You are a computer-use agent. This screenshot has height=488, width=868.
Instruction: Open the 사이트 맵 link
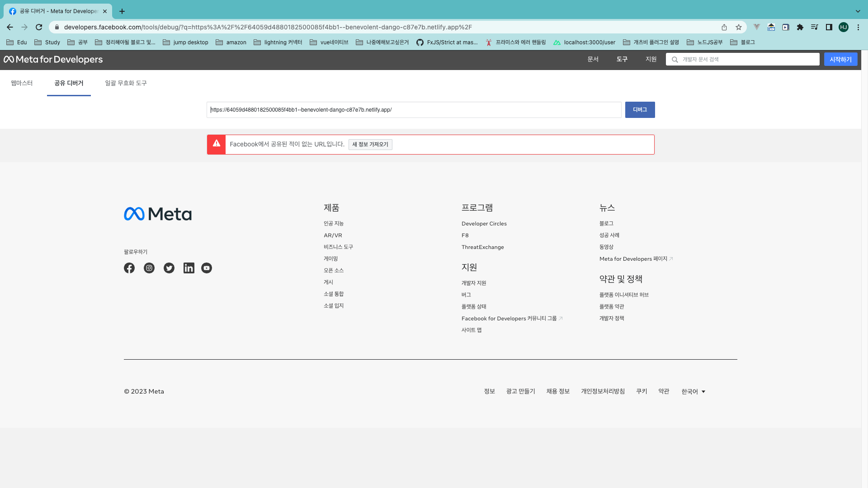coord(472,330)
